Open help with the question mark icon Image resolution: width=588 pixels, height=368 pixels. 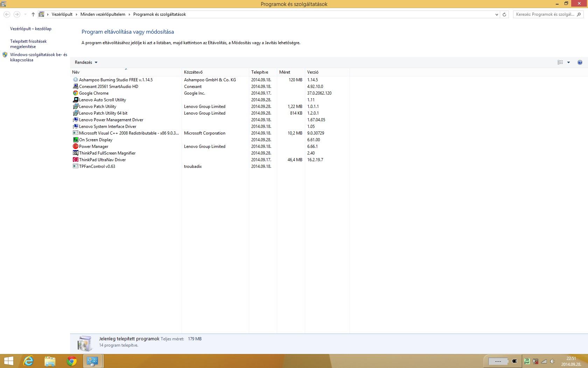580,62
